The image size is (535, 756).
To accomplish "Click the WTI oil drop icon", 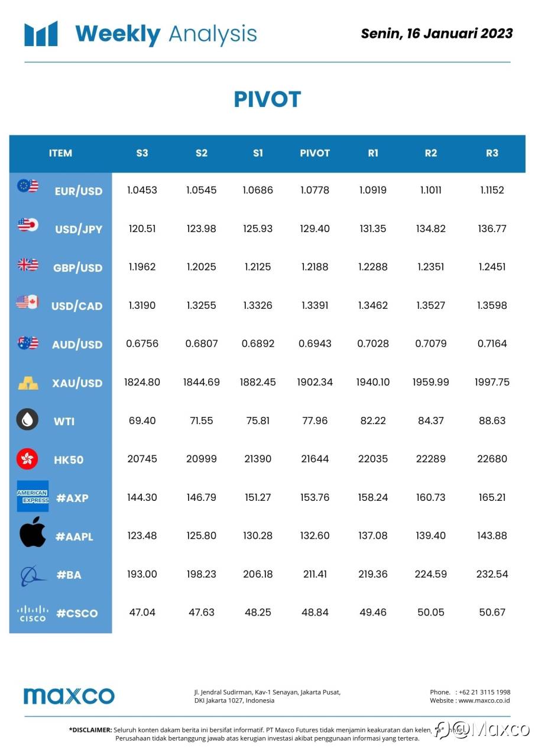I will click(27, 420).
